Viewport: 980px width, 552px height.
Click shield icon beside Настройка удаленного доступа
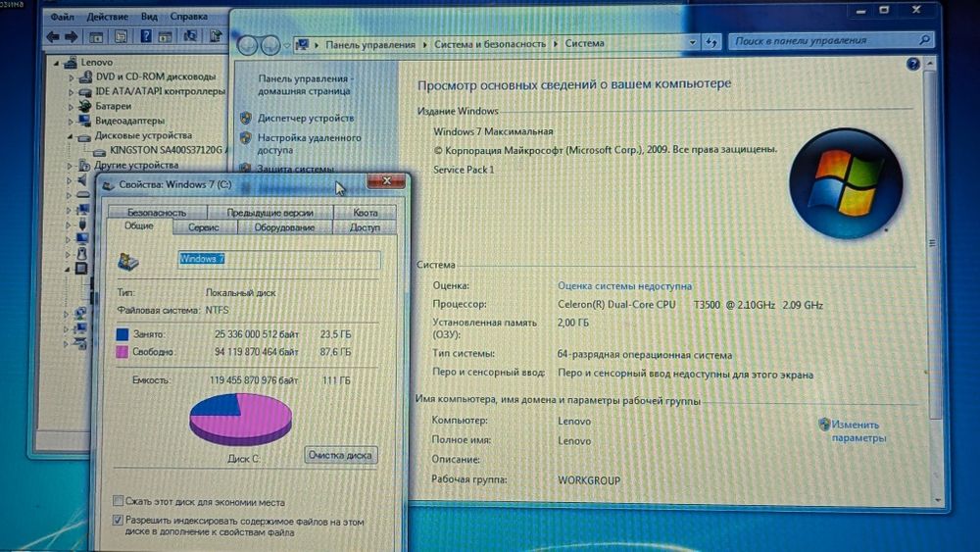pyautogui.click(x=246, y=137)
